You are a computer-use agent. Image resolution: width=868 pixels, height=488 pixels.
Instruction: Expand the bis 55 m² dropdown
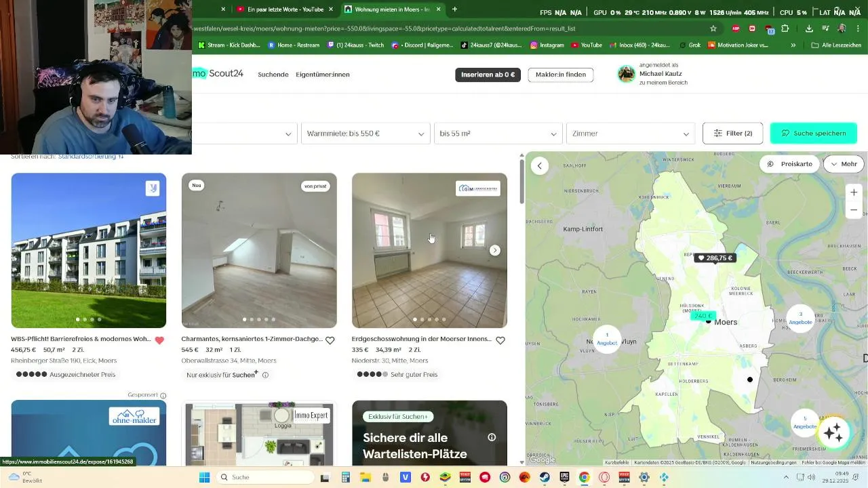point(498,134)
